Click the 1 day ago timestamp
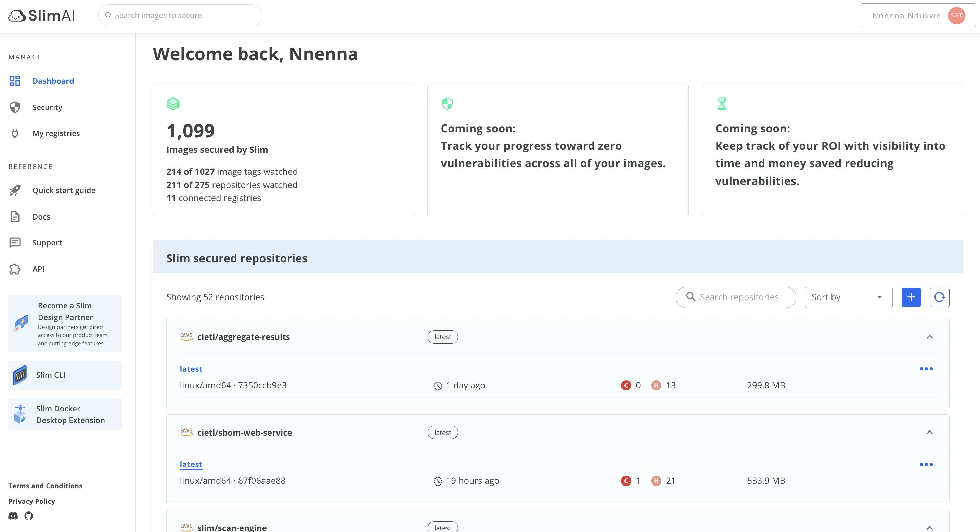 466,385
